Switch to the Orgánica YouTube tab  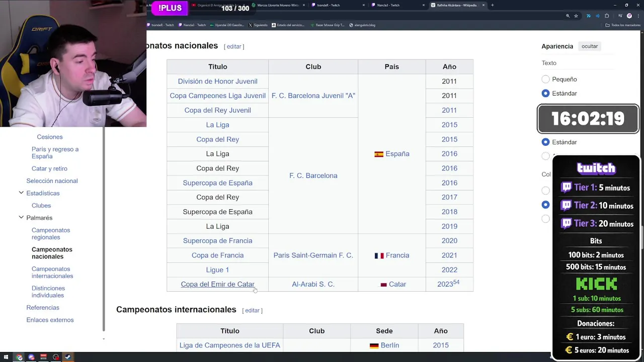[216, 5]
